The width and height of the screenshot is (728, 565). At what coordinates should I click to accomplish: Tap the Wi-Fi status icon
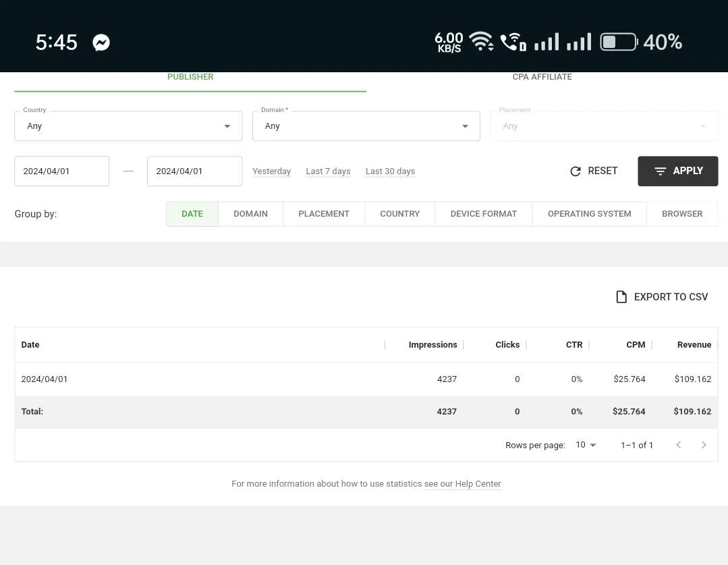pyautogui.click(x=481, y=41)
